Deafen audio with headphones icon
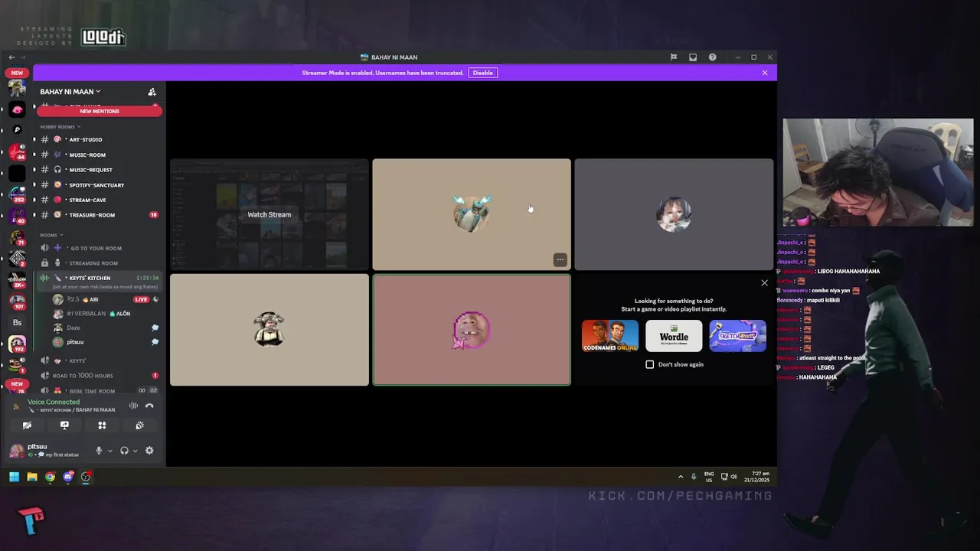The width and height of the screenshot is (980, 551). click(x=124, y=451)
